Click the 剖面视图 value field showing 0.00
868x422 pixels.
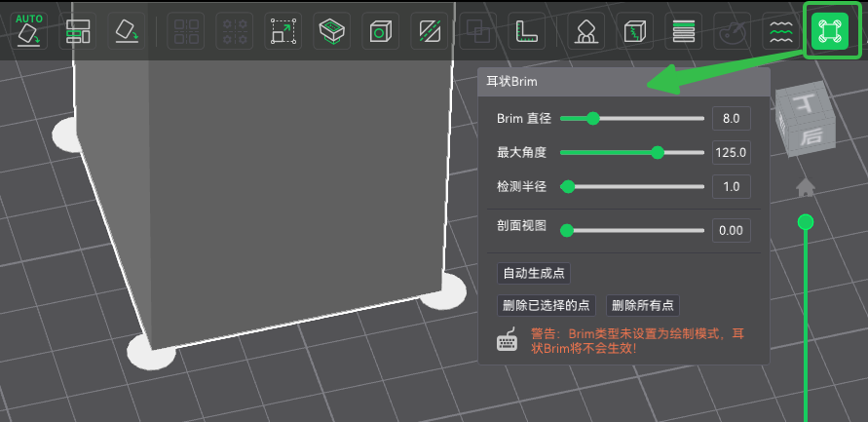731,231
